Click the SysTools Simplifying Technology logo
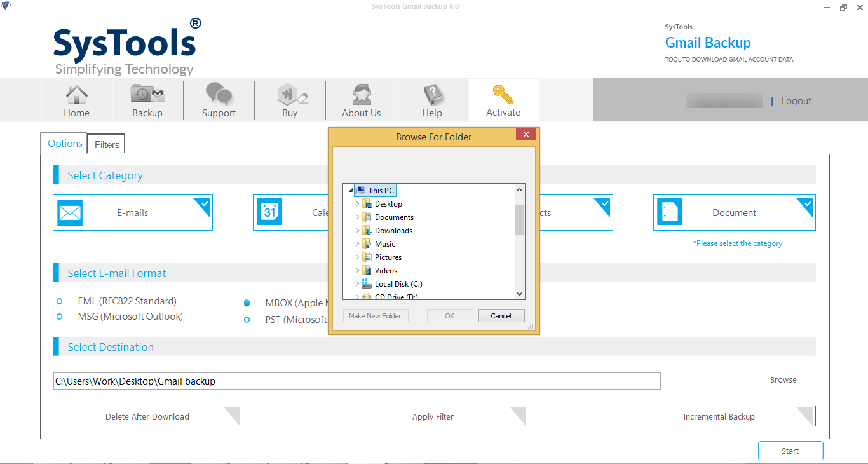The image size is (868, 464). (x=127, y=48)
